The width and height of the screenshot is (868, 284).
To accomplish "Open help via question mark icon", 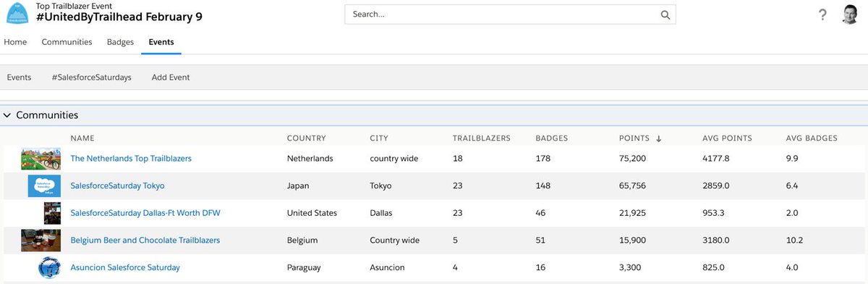I will (x=823, y=15).
